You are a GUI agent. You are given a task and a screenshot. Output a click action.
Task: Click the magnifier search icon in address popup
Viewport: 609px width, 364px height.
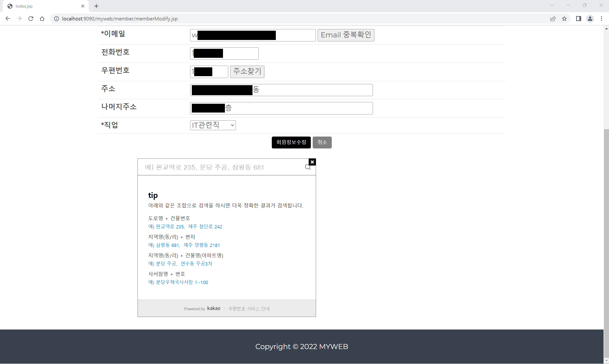(308, 167)
